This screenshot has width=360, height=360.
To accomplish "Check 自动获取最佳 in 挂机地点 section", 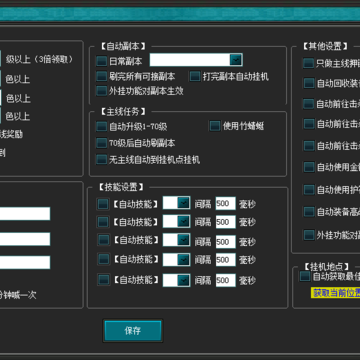I will [x=305, y=276].
